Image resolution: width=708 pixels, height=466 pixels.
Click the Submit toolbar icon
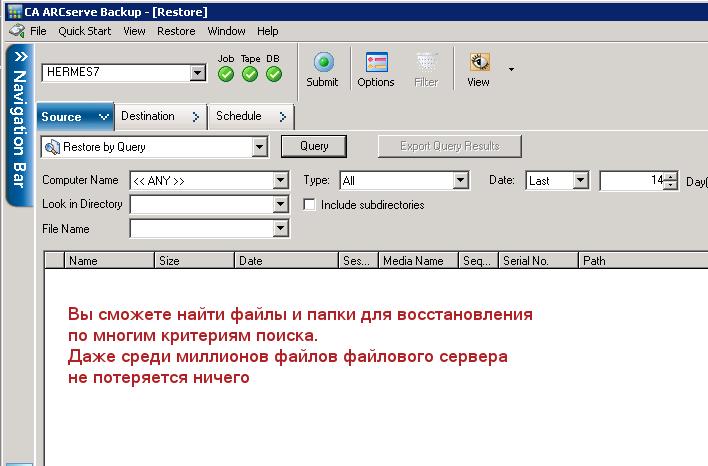(323, 62)
